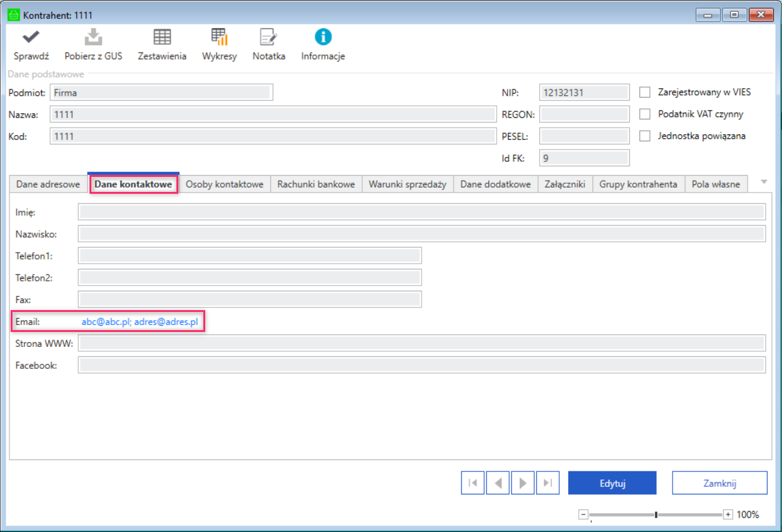Enable Zarejestrowany w VIES checkbox
The height and width of the screenshot is (532, 782).
coord(645,93)
